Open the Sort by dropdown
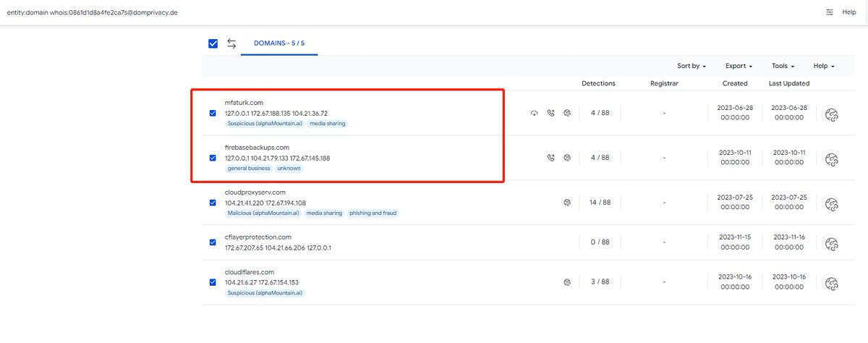Image resolution: width=868 pixels, height=343 pixels. (x=692, y=66)
